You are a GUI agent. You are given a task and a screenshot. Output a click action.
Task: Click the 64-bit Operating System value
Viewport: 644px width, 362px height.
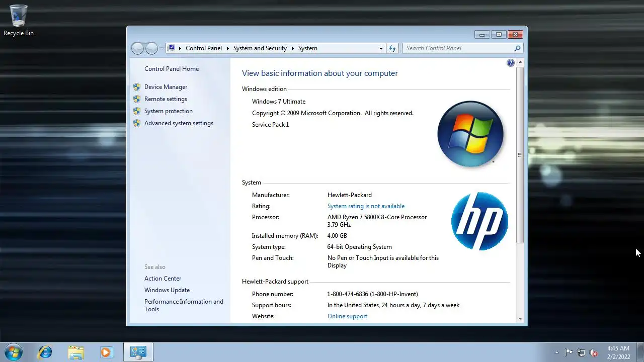click(359, 247)
